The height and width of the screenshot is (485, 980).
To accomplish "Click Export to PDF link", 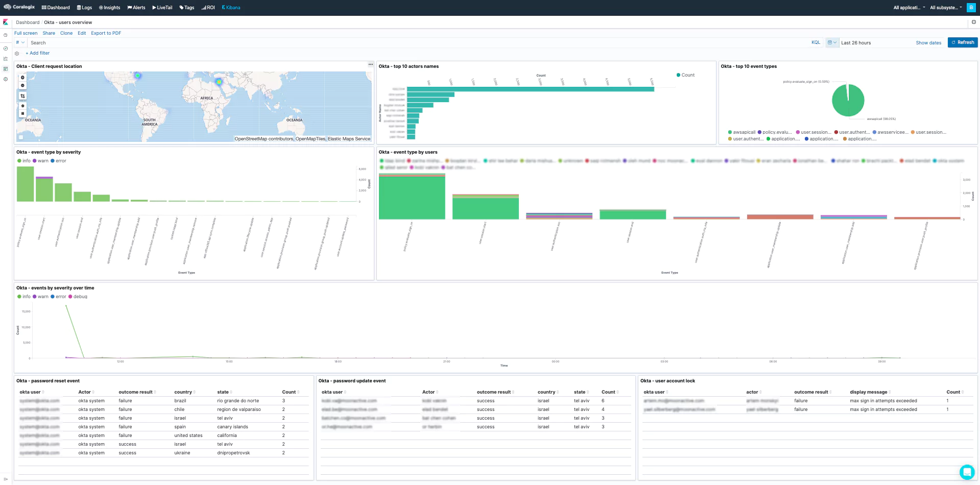I will [x=106, y=33].
